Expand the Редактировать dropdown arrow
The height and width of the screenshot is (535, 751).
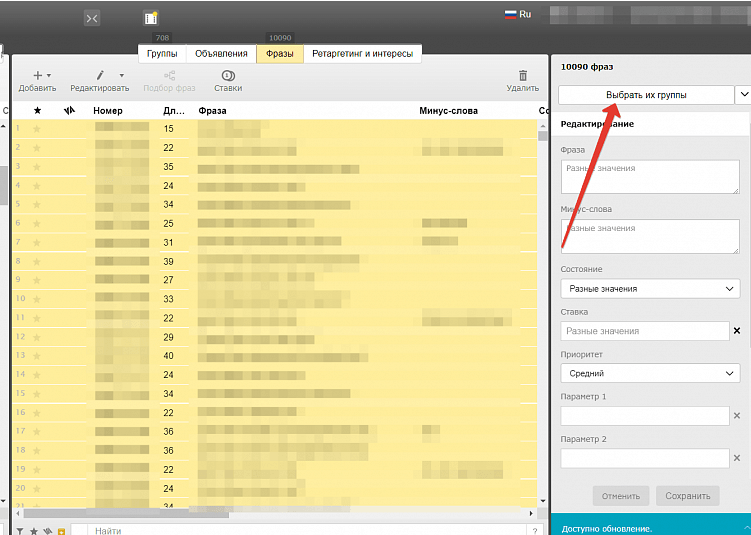[122, 76]
